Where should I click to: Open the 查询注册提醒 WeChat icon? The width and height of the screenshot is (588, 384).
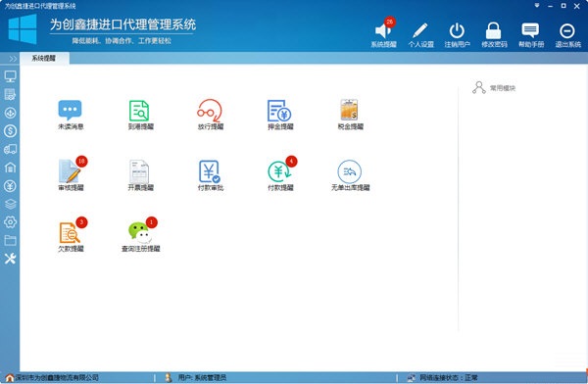coord(140,232)
